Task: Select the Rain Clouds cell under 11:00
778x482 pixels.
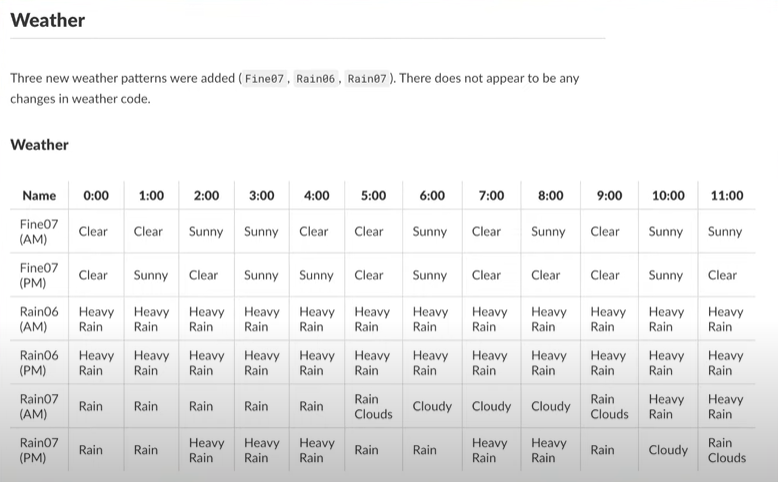Action: [726, 450]
